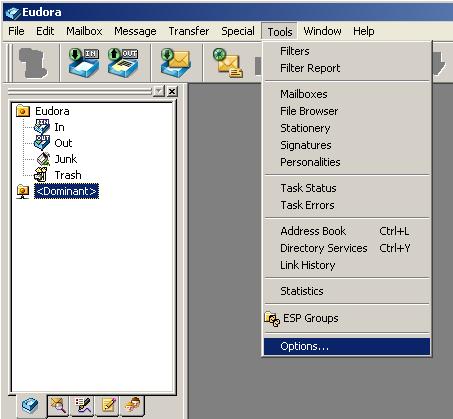Open the Special menu
The width and height of the screenshot is (453, 419).
tap(238, 31)
